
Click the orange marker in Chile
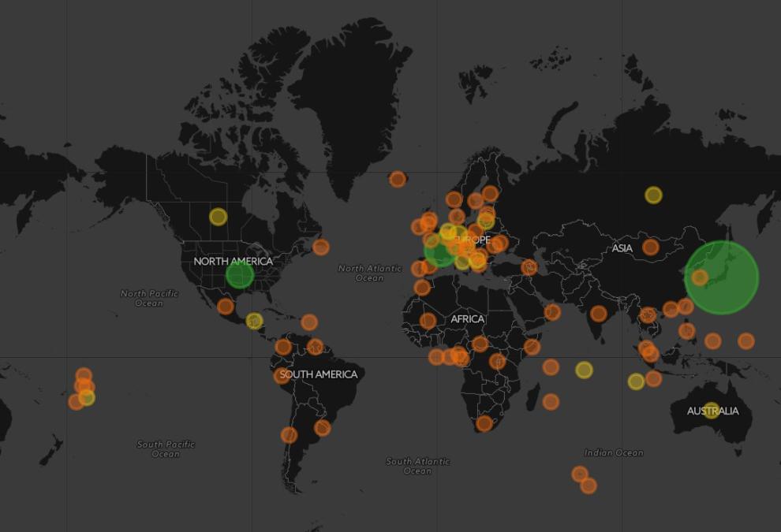coord(290,435)
